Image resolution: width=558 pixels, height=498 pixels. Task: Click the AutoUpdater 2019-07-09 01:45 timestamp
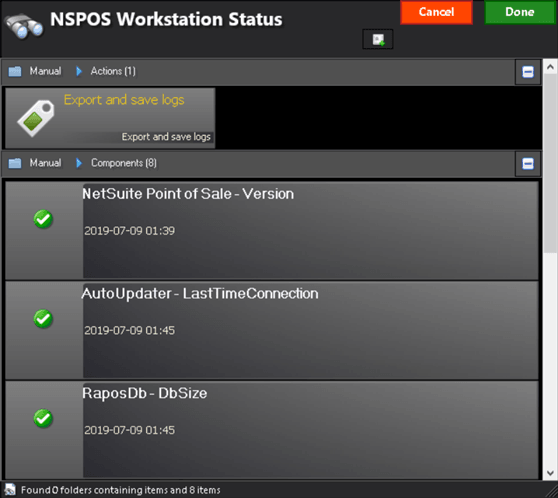[130, 331]
